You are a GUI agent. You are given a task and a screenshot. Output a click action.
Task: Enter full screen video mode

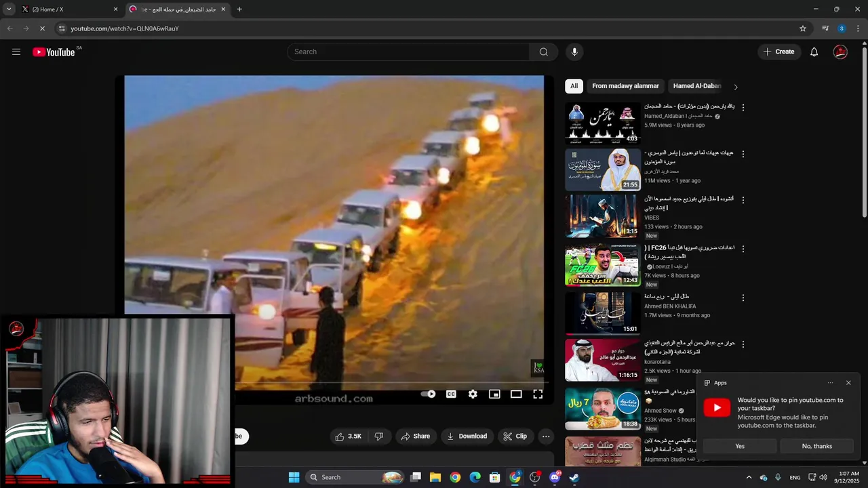(x=538, y=394)
